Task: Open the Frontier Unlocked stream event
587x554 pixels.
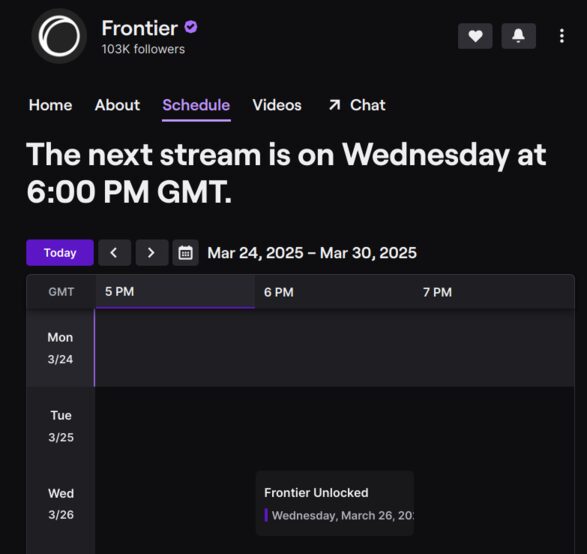Action: (x=335, y=503)
